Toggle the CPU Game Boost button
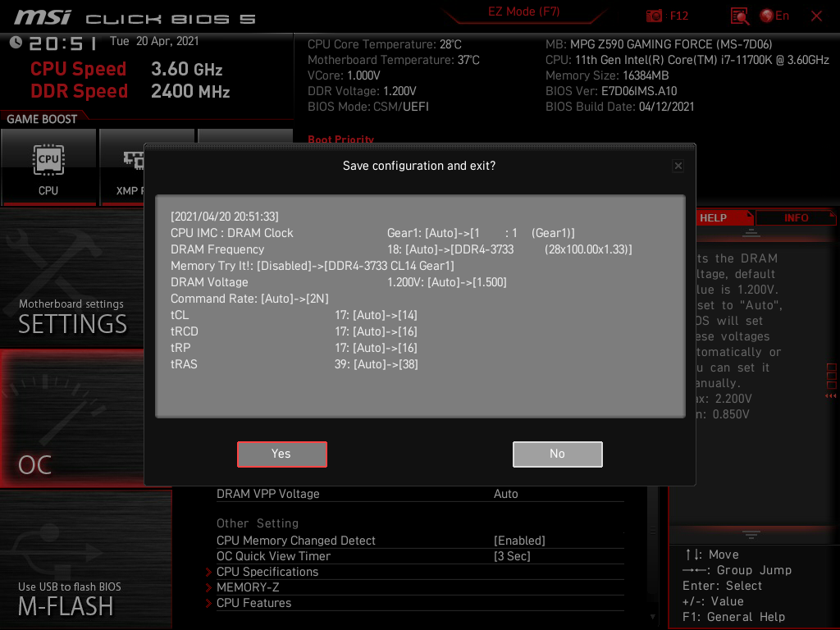Screen dimensions: 840x630 tap(48, 167)
